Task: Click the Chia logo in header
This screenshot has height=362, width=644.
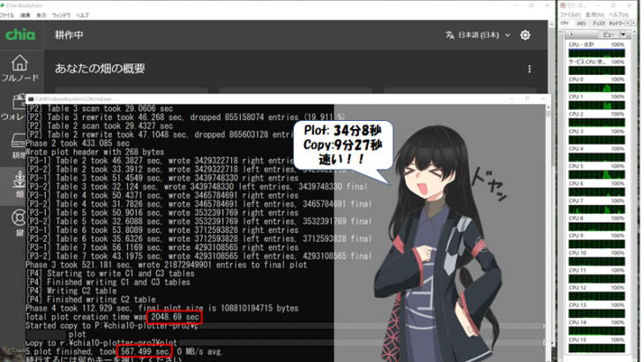Action: point(20,35)
